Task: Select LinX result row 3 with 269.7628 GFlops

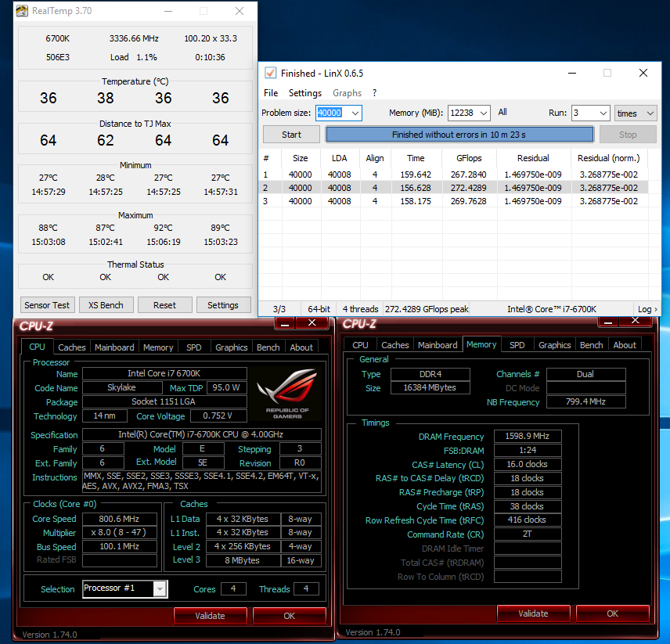Action: click(x=454, y=201)
